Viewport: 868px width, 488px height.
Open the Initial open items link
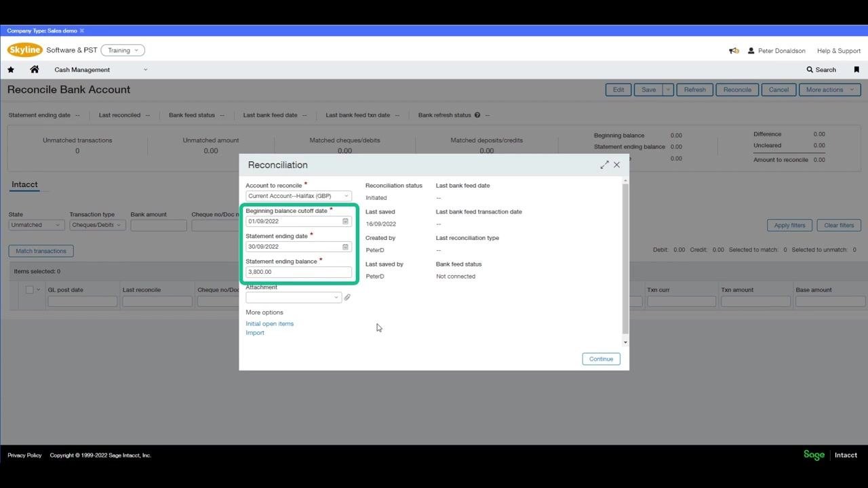[270, 324]
